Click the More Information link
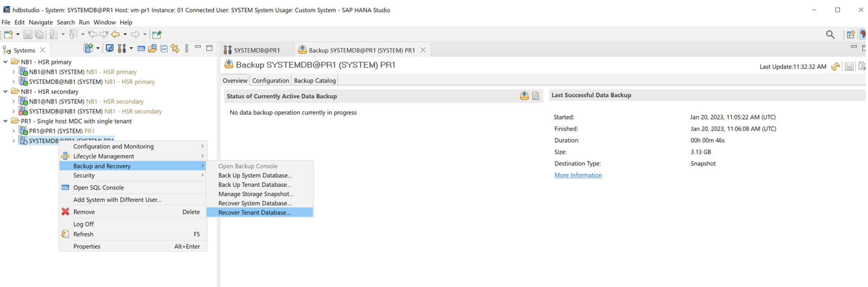Screen dimensions: 868x287 pyautogui.click(x=578, y=175)
